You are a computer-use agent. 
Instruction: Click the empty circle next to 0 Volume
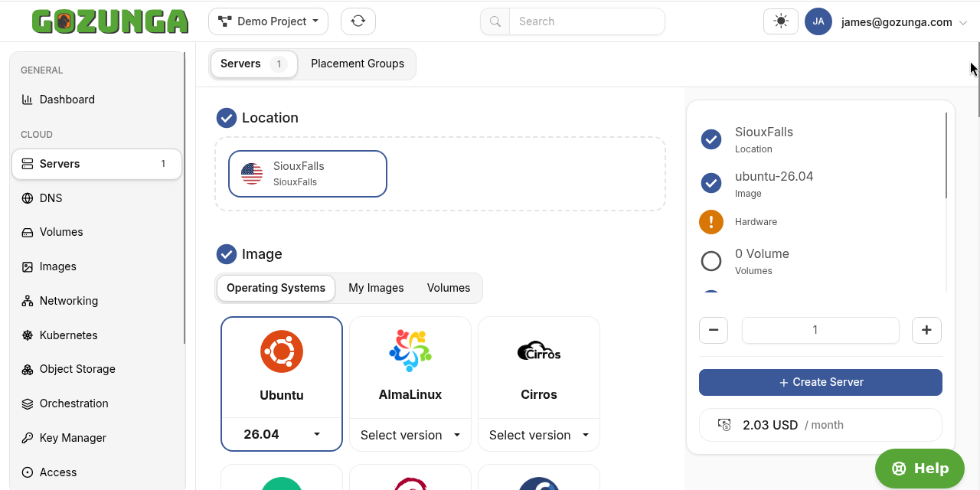pos(711,261)
